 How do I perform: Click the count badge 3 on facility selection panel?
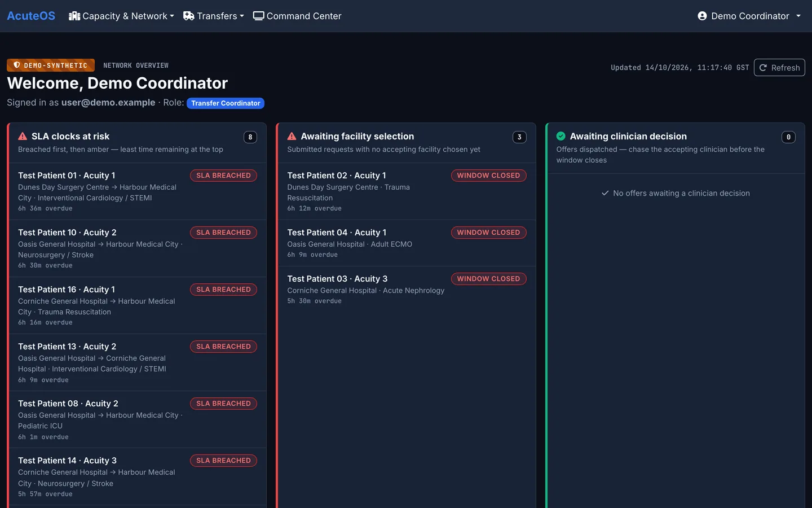tap(519, 137)
